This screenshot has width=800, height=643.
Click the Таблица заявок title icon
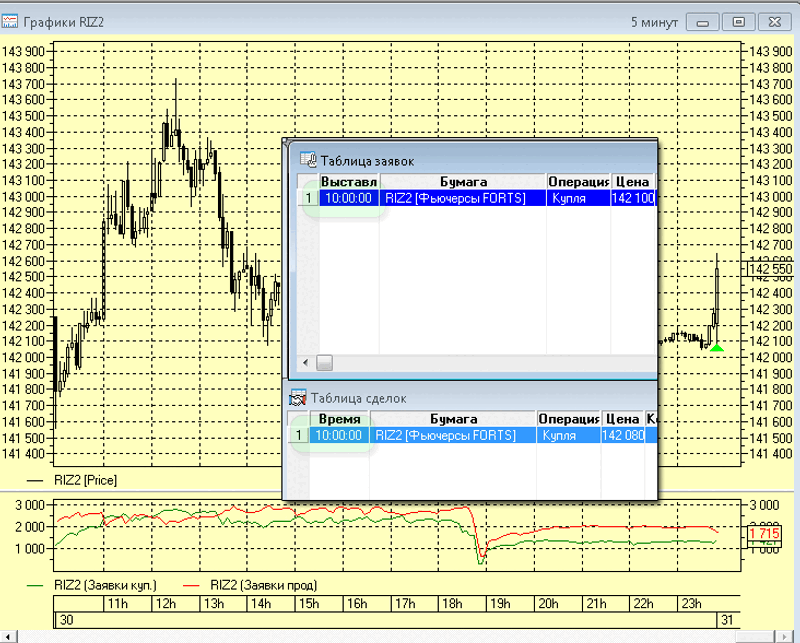pos(308,160)
